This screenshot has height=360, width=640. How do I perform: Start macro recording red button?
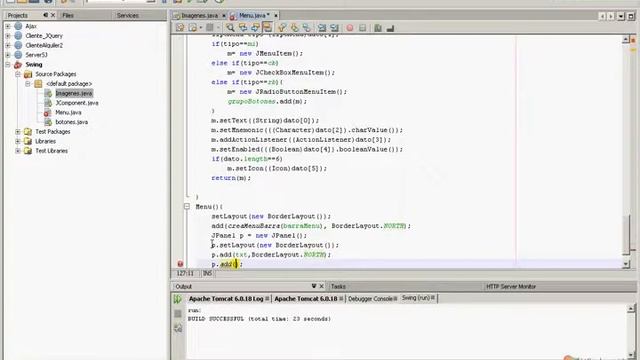tap(350, 28)
